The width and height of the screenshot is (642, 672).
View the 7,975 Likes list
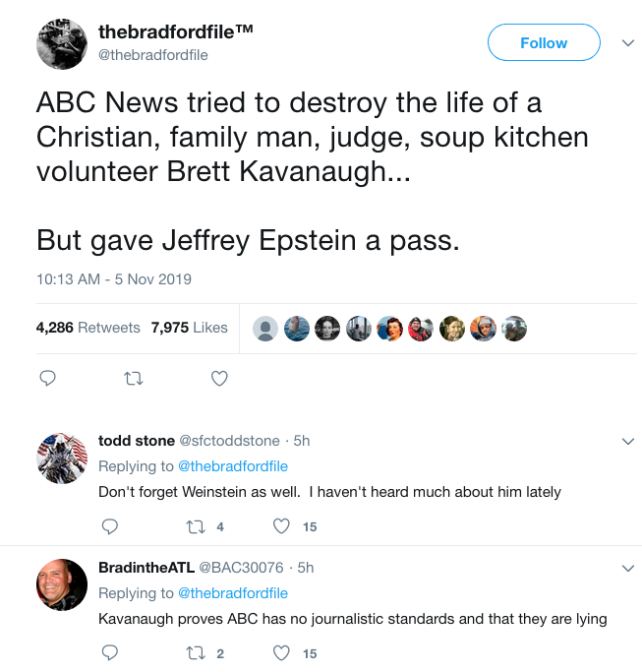(x=190, y=328)
